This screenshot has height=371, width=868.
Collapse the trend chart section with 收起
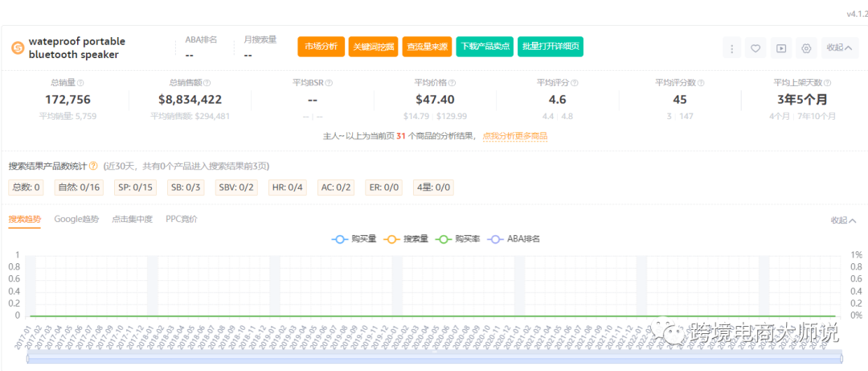(843, 221)
